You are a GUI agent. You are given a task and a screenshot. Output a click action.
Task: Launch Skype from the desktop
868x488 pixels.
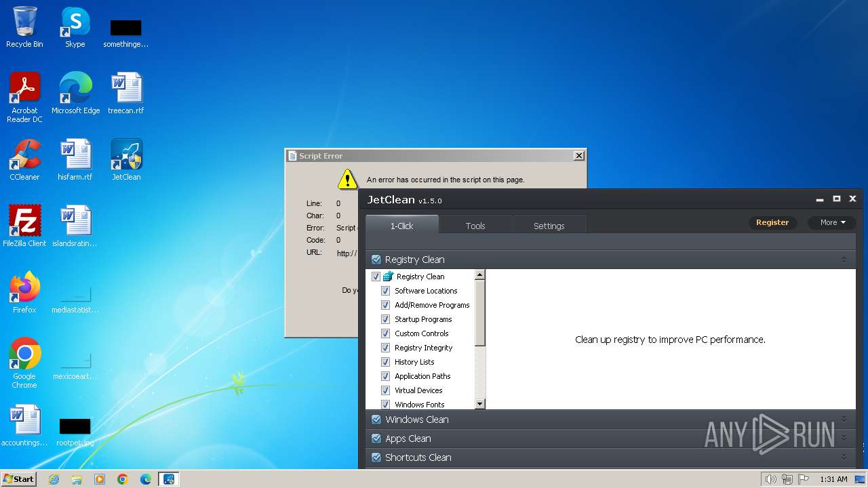click(x=75, y=27)
